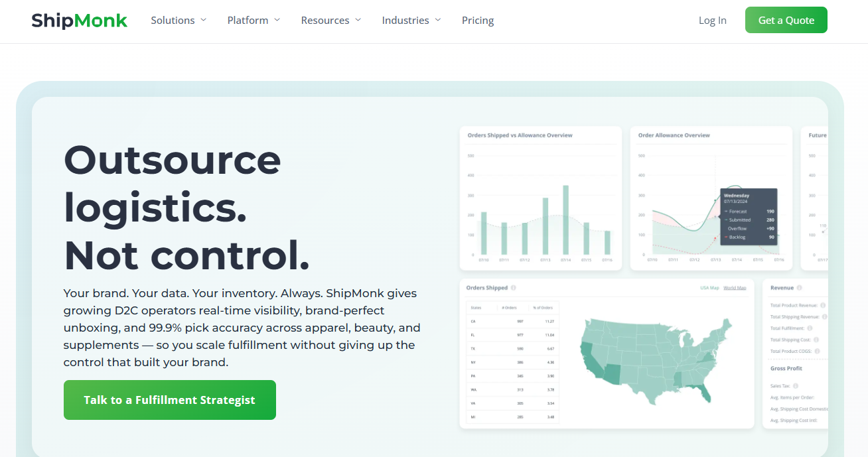Image resolution: width=868 pixels, height=457 pixels.
Task: Select the WA row in states table
Action: 513,389
